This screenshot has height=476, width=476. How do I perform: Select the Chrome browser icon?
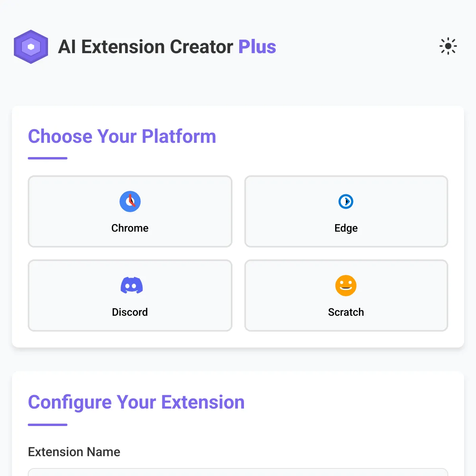[130, 202]
